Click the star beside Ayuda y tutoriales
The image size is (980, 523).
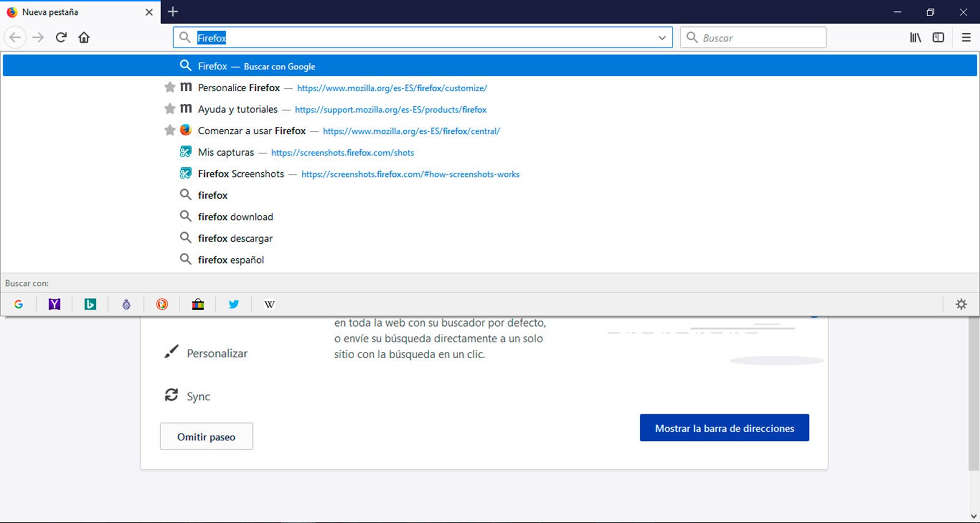coord(169,109)
